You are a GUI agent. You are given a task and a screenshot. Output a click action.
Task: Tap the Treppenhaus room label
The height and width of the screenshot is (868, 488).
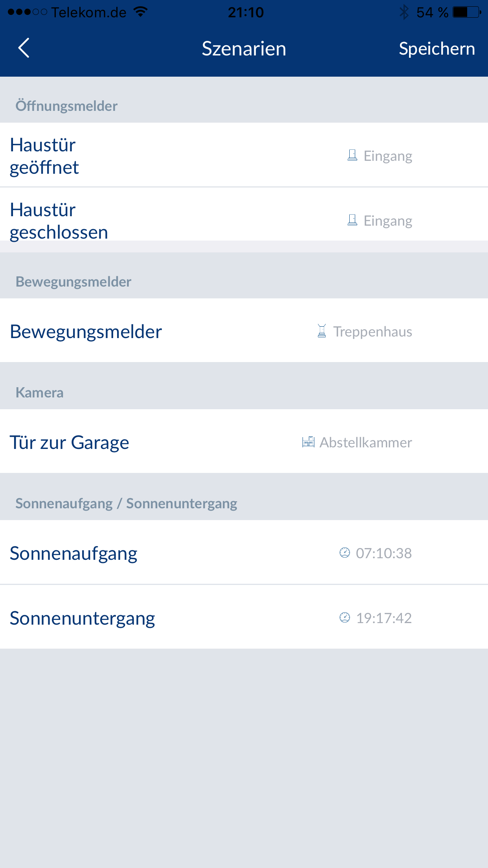click(x=372, y=331)
